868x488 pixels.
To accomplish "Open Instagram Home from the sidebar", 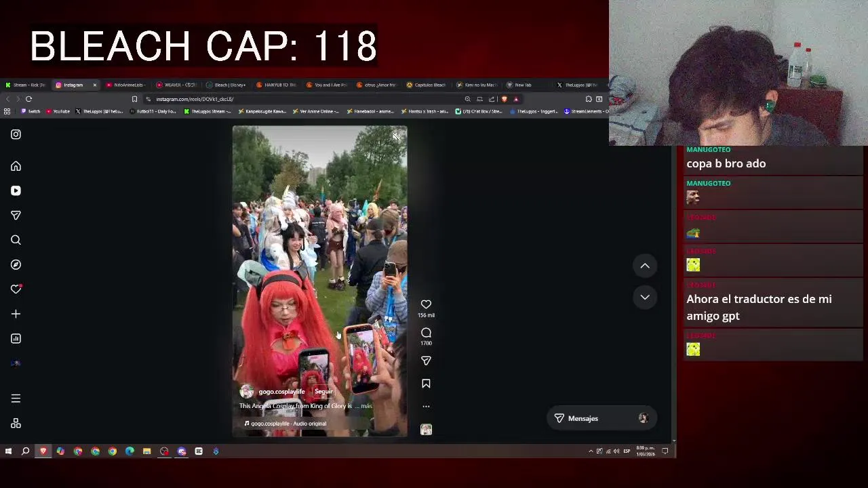I will (16, 166).
